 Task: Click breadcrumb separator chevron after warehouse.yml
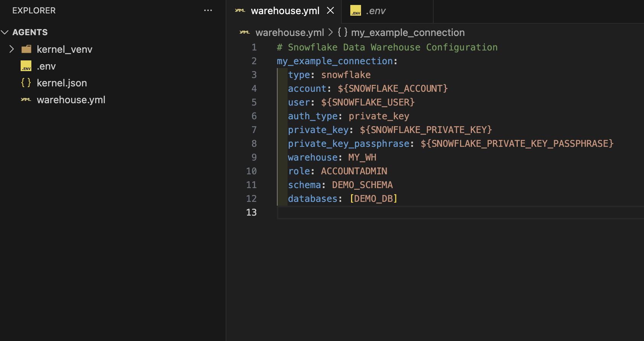331,32
